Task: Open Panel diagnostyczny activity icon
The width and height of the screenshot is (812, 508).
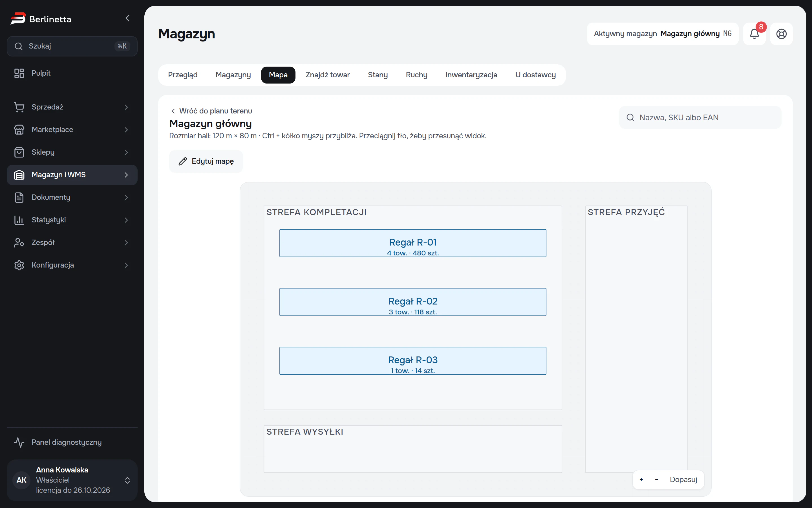Action: pos(19,443)
